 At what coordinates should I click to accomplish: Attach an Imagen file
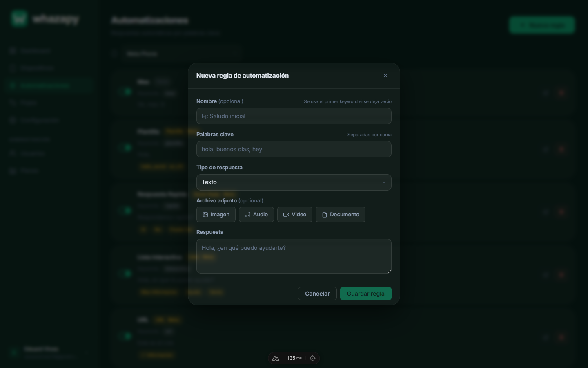coord(216,215)
